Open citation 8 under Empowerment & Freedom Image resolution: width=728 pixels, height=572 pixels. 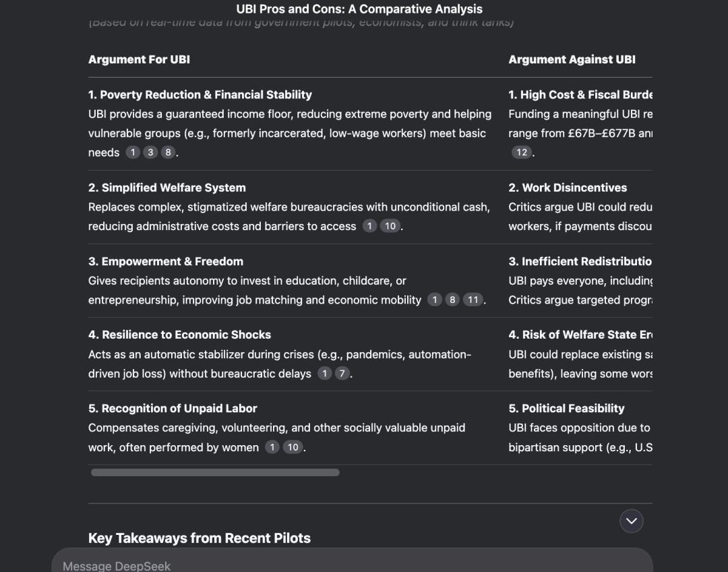point(452,300)
